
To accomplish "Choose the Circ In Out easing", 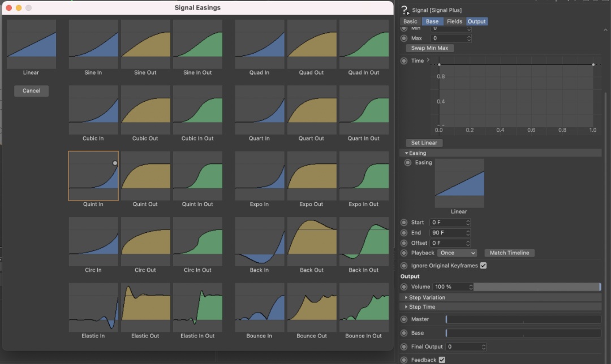I will [197, 242].
